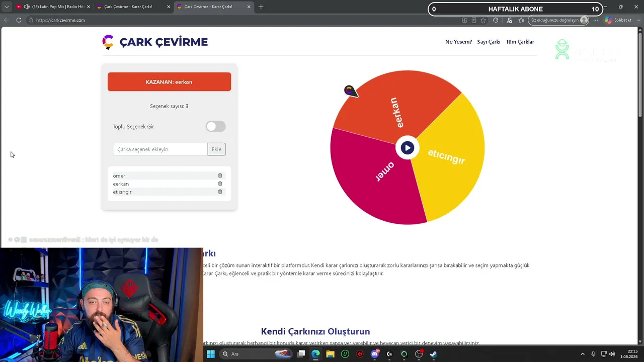Open the browser settings and more menu

click(x=596, y=20)
